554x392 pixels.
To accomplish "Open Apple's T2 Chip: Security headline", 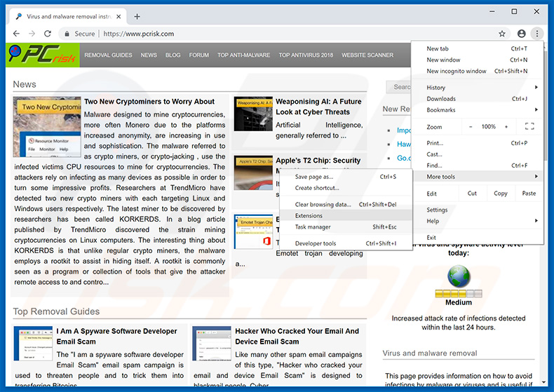I will click(318, 161).
